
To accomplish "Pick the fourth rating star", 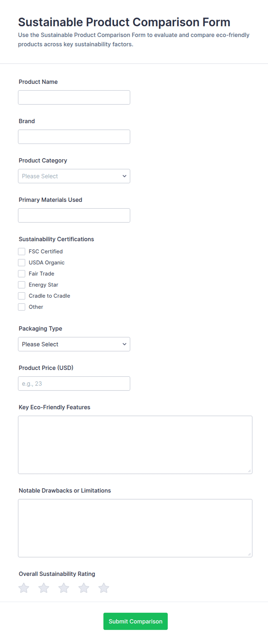I will tap(84, 588).
